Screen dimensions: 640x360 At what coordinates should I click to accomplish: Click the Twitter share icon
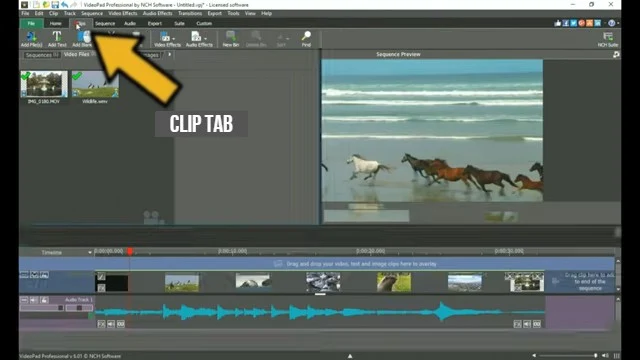pos(573,23)
